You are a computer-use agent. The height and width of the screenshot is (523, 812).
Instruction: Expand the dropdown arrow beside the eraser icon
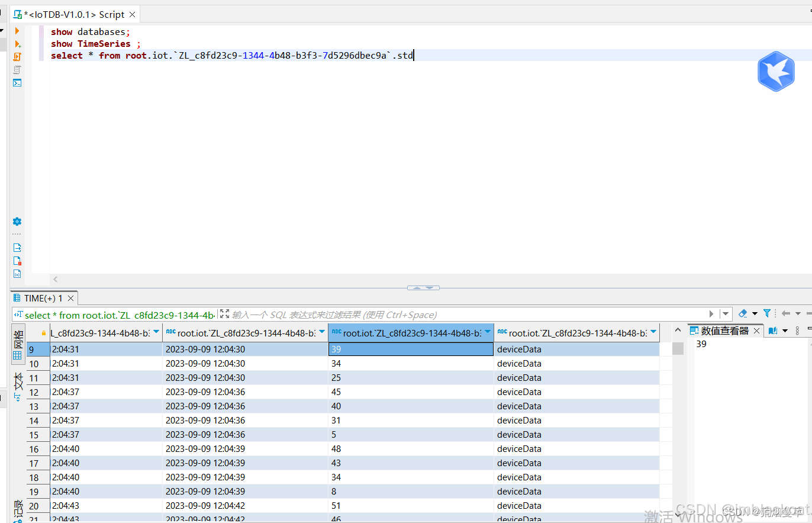[755, 314]
